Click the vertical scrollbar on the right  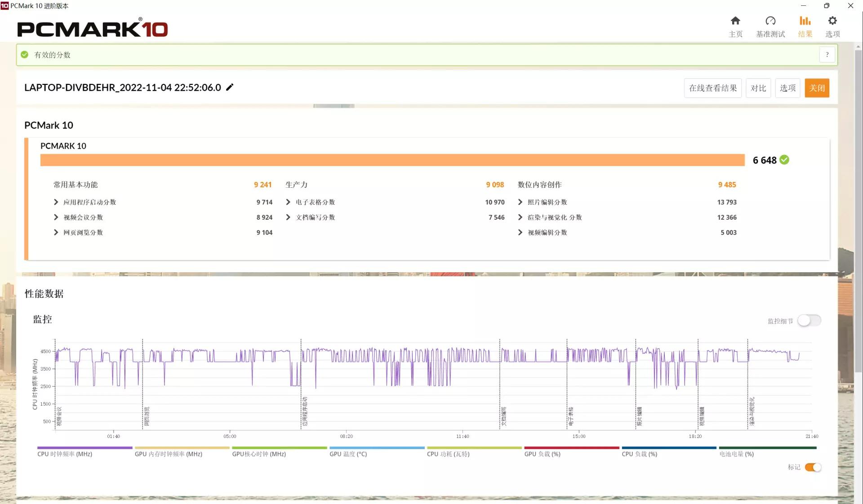tap(858, 211)
